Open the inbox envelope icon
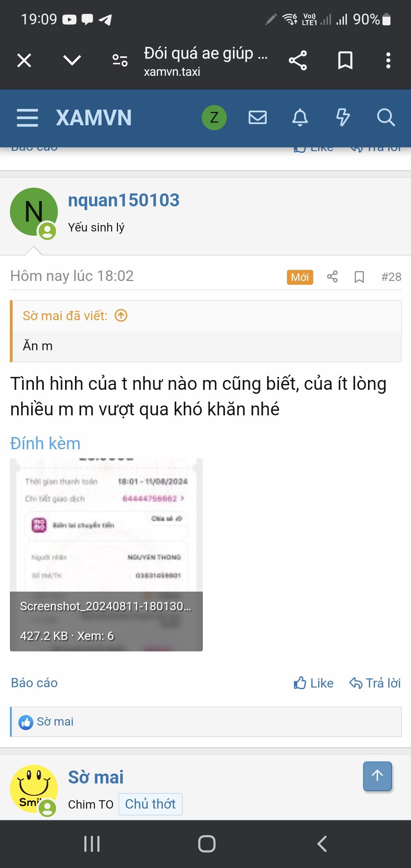Viewport: 411px width, 868px height. pyautogui.click(x=258, y=117)
